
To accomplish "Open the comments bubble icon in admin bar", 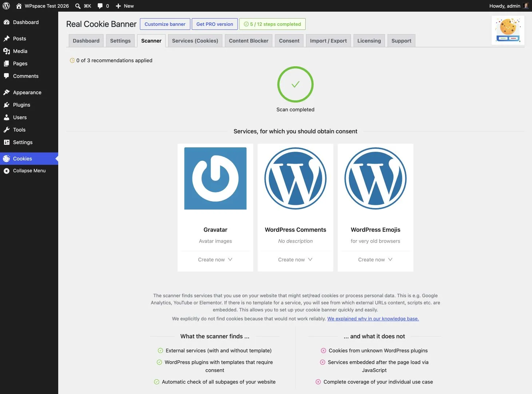I will 100,6.
